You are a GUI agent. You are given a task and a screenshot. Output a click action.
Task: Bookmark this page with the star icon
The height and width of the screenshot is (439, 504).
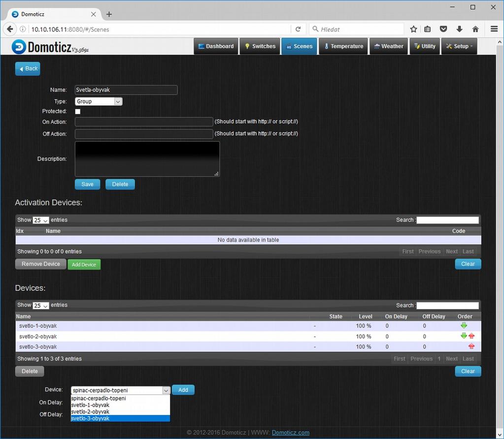click(x=413, y=29)
